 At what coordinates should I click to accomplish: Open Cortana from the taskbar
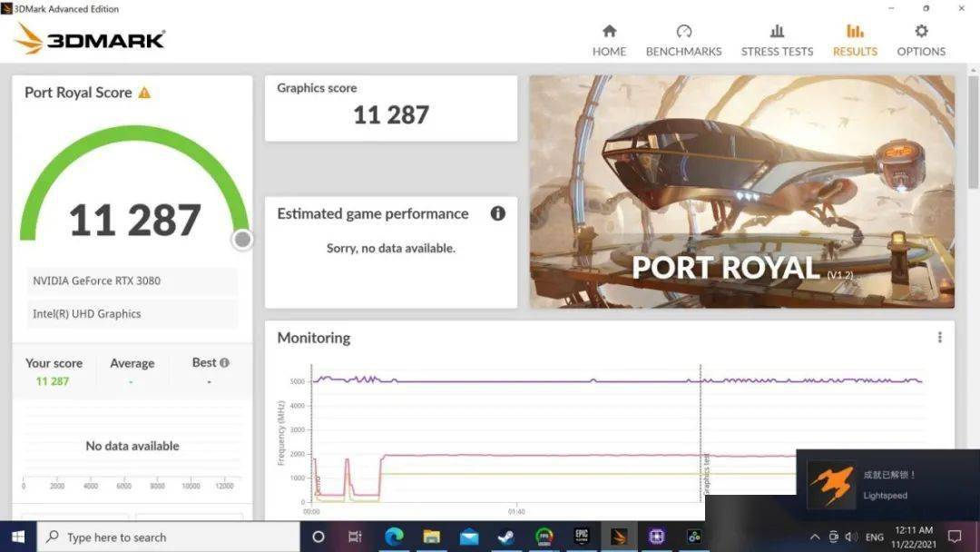pos(318,537)
